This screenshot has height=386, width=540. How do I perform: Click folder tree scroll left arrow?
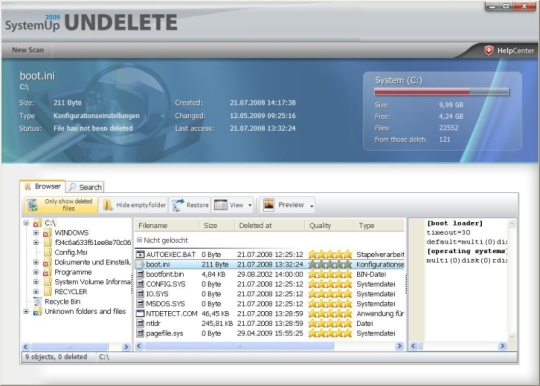(x=25, y=347)
